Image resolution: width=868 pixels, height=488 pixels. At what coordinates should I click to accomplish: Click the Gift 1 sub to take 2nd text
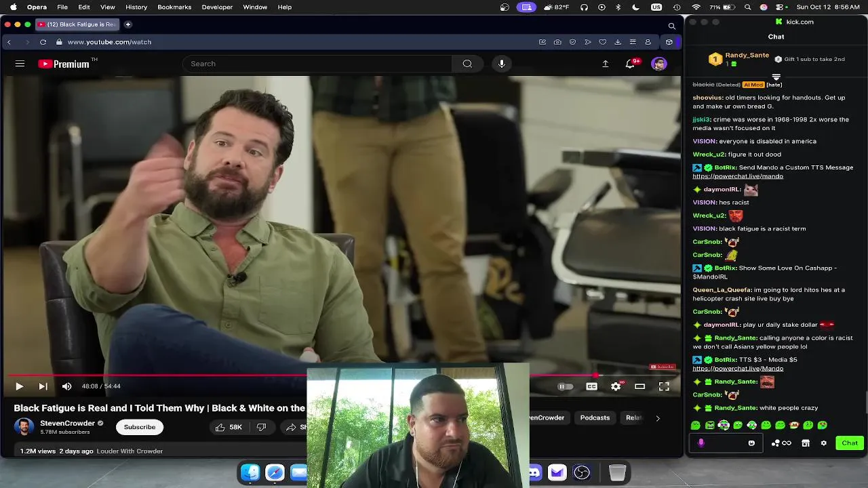click(x=814, y=59)
